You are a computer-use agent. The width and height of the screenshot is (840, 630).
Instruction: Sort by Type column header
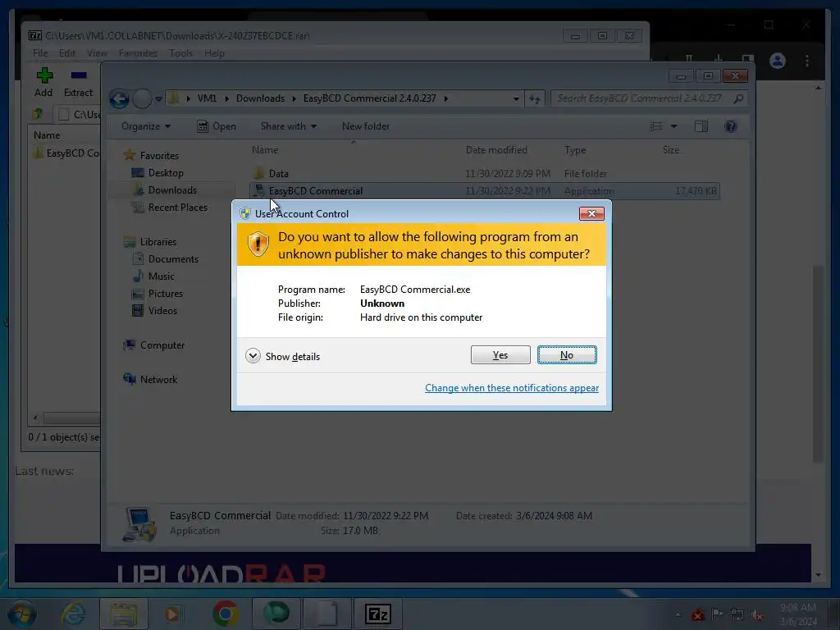tap(575, 150)
